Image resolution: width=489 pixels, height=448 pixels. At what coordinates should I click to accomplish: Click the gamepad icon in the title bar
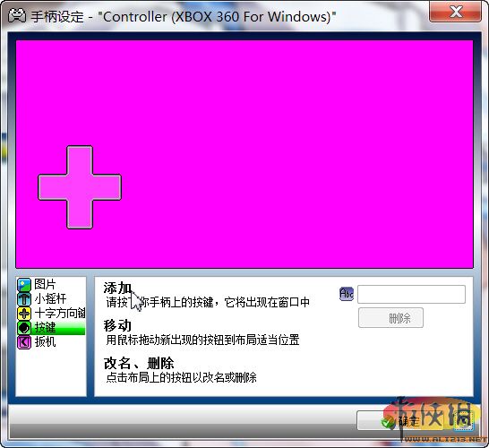16,16
